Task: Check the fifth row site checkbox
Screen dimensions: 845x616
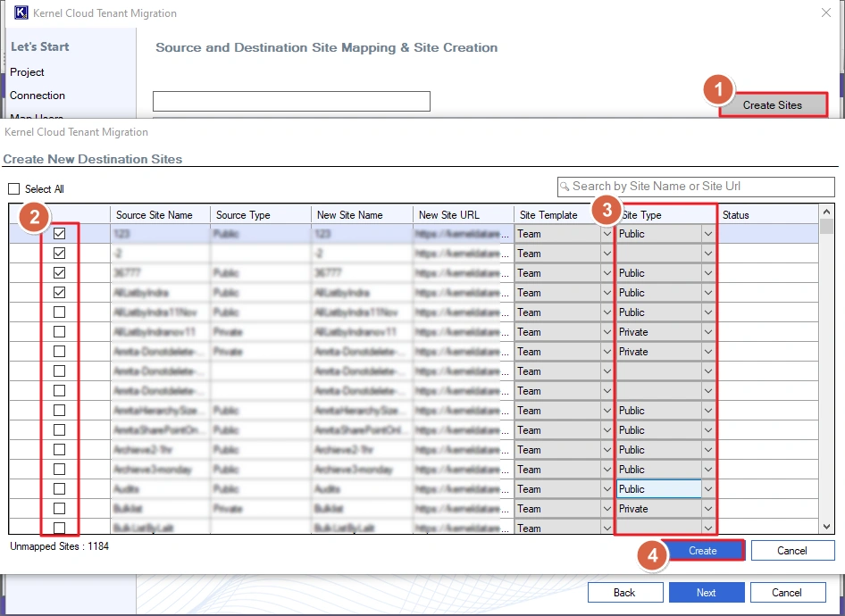Action: (x=59, y=312)
